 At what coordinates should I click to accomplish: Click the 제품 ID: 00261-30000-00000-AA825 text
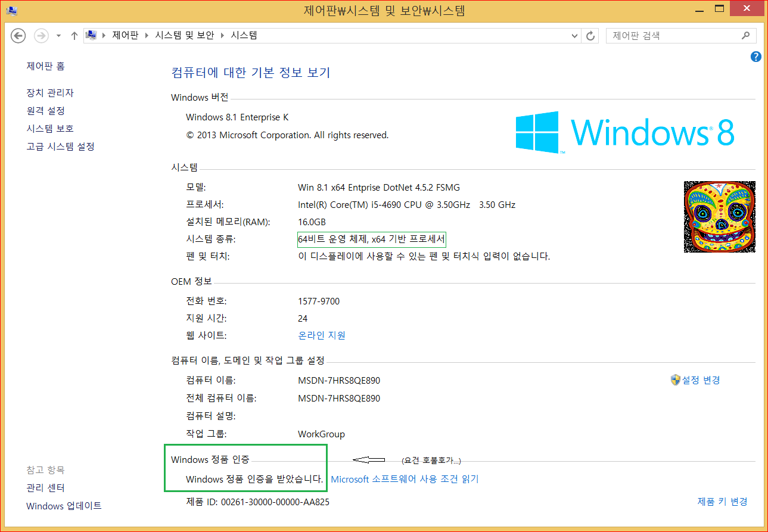click(257, 502)
